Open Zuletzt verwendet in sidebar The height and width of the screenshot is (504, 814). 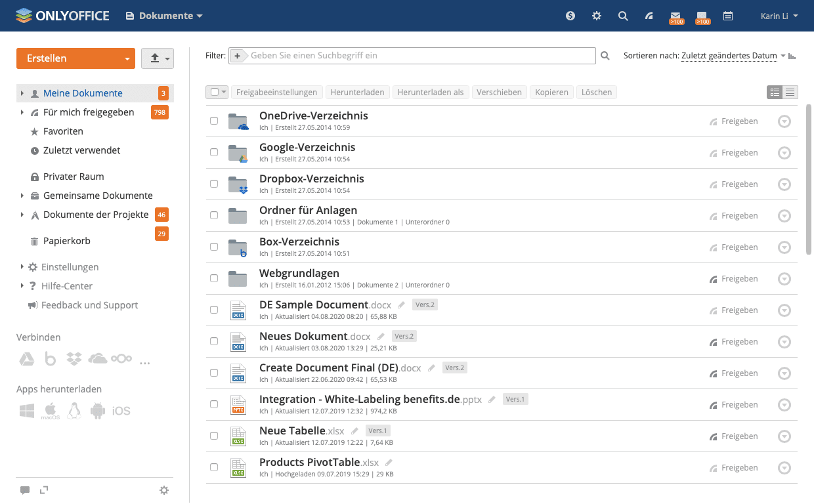(x=82, y=150)
